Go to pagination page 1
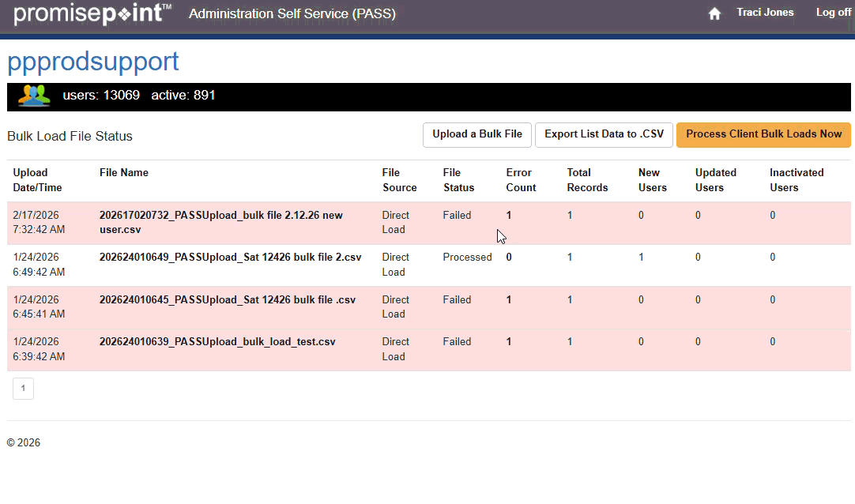Image resolution: width=855 pixels, height=504 pixels. [23, 388]
